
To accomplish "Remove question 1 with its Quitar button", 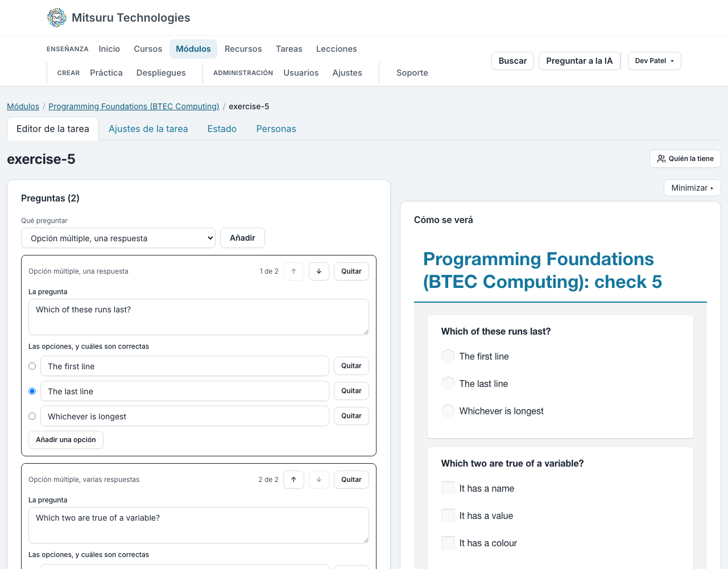I will (x=351, y=271).
